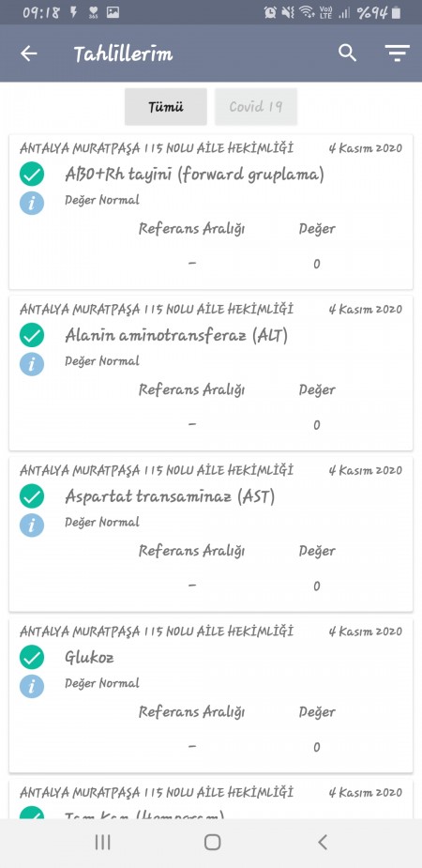Tap green checkmark on AB0+Rh tayini
Viewport: 422px width, 868px height.
point(32,175)
